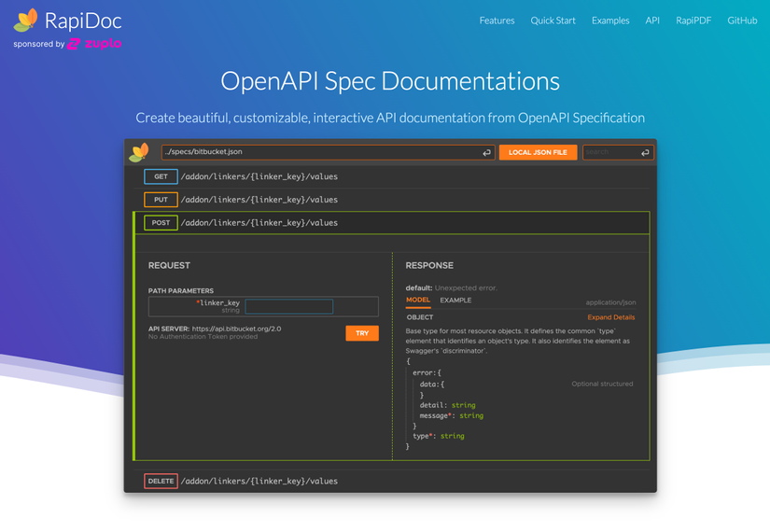The height and width of the screenshot is (532, 770).
Task: Click the GET method badge
Action: pos(161,176)
